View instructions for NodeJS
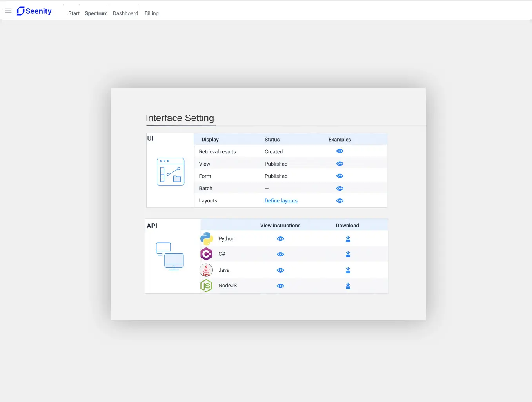The height and width of the screenshot is (402, 532). coord(280,286)
